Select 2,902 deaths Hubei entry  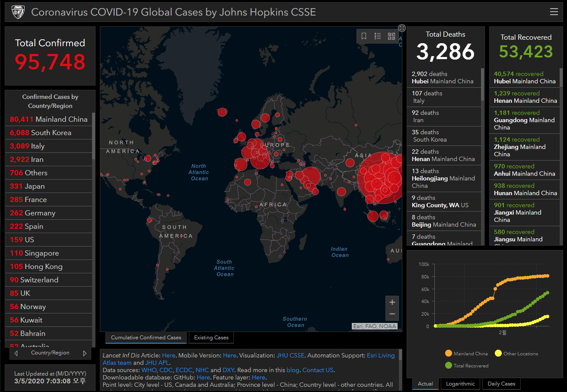click(x=444, y=78)
